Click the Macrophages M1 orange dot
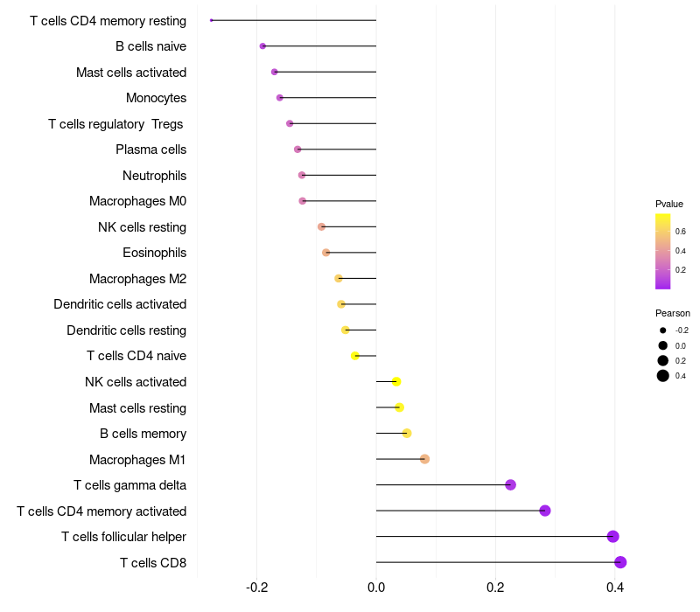Viewport: 700px width, 612px height. pyautogui.click(x=424, y=459)
